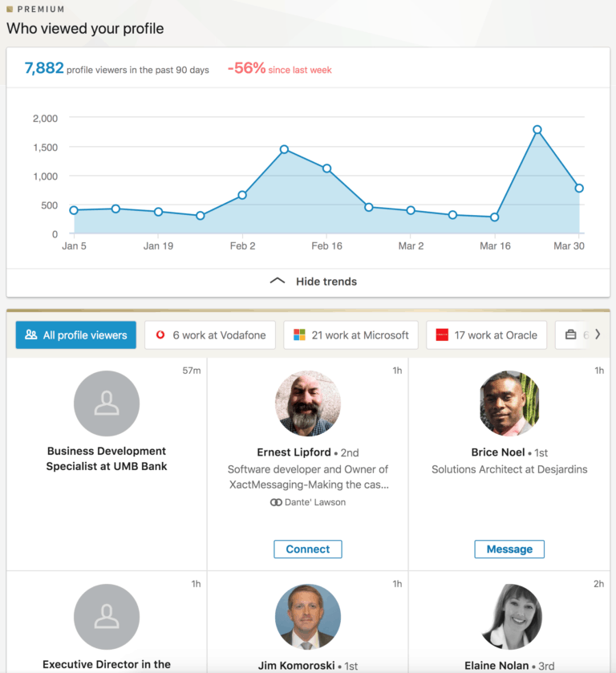Click Solutions Architect at Desjardins headline
The width and height of the screenshot is (616, 673).
click(x=509, y=469)
